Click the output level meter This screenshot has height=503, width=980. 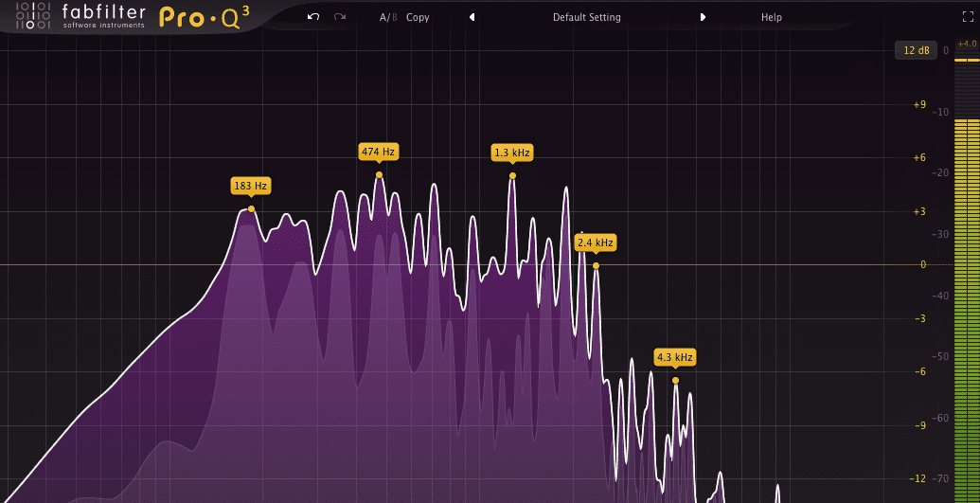967,278
